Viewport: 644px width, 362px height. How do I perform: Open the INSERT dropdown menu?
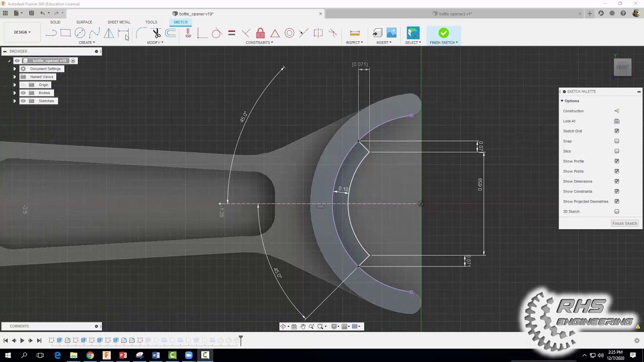384,43
